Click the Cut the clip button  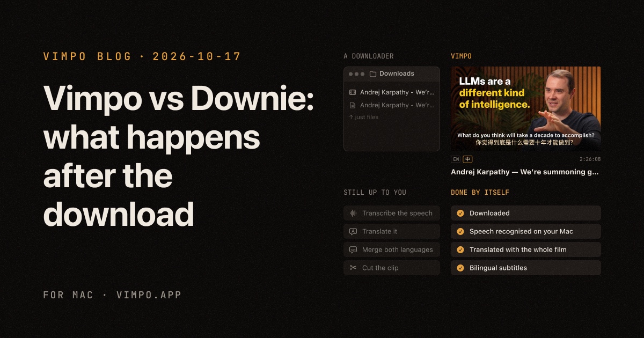coord(392,268)
